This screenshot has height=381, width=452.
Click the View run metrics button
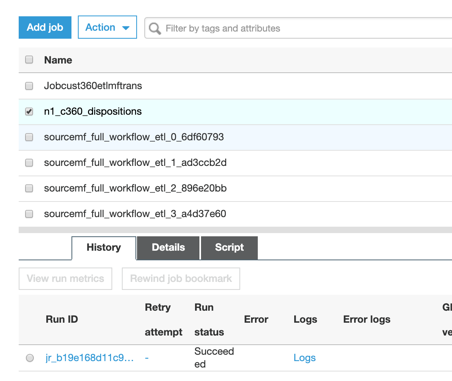click(65, 279)
